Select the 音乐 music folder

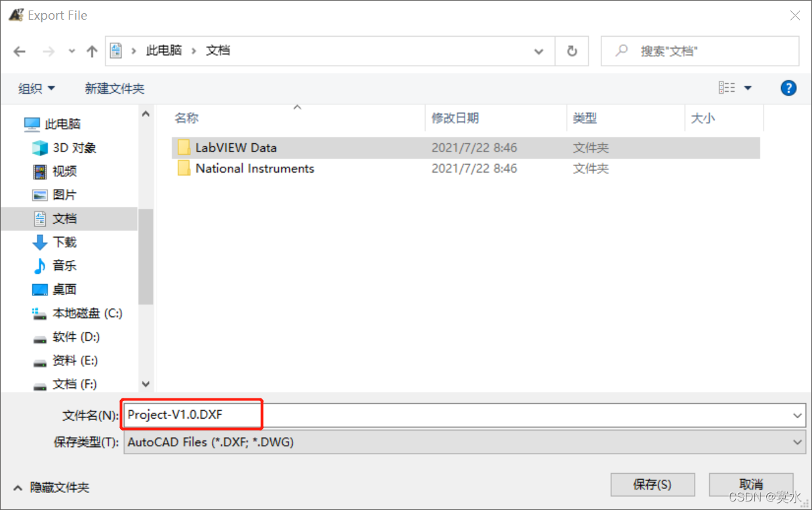54,266
